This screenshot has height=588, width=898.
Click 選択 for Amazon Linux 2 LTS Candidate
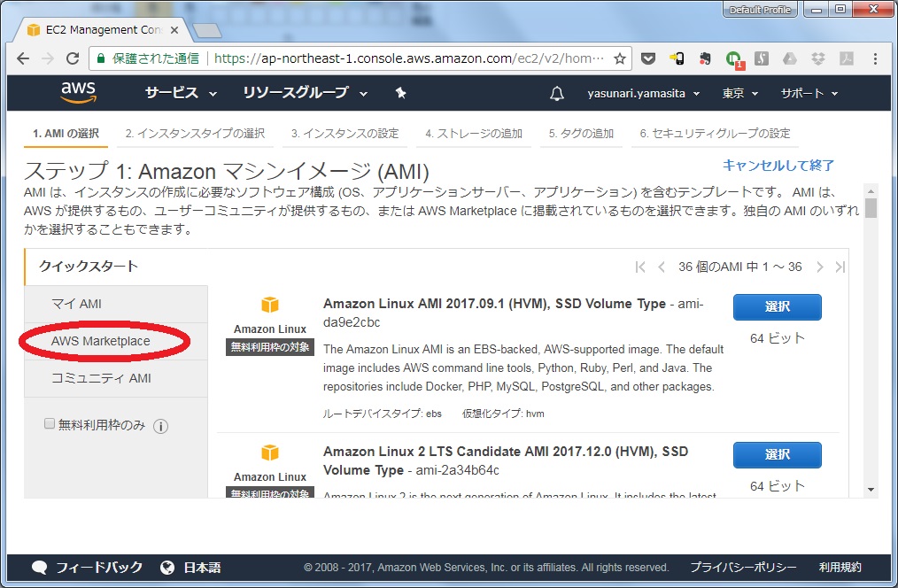pos(778,454)
